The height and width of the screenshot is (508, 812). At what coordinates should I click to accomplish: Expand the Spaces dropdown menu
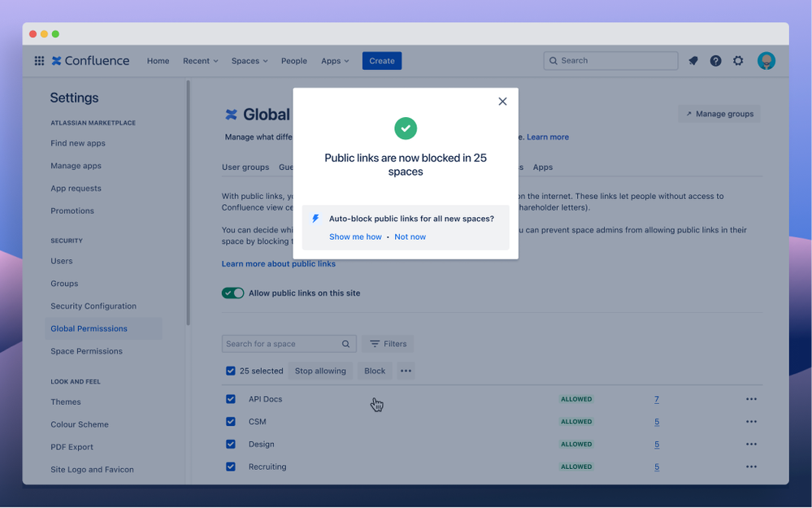250,61
